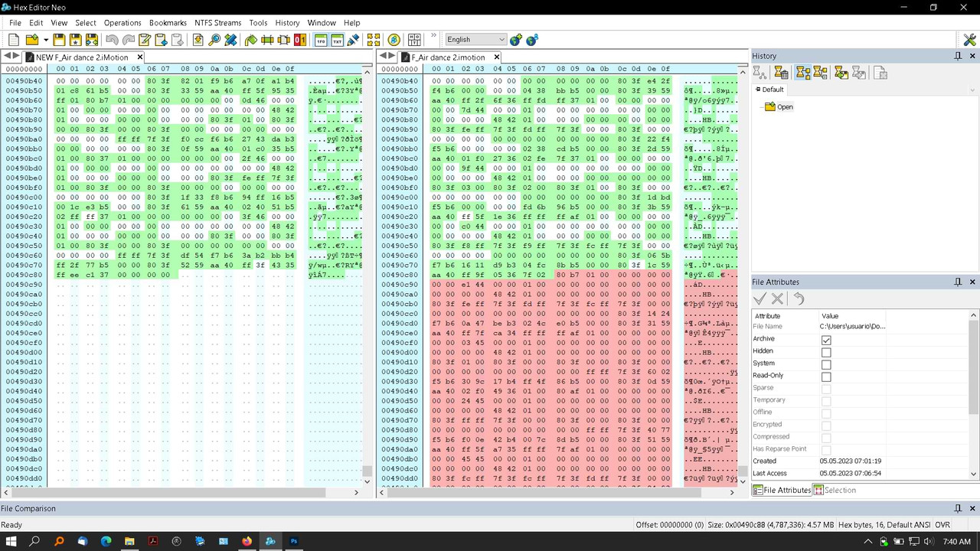Open the English encoding dropdown
The image size is (980, 551).
[x=475, y=40]
